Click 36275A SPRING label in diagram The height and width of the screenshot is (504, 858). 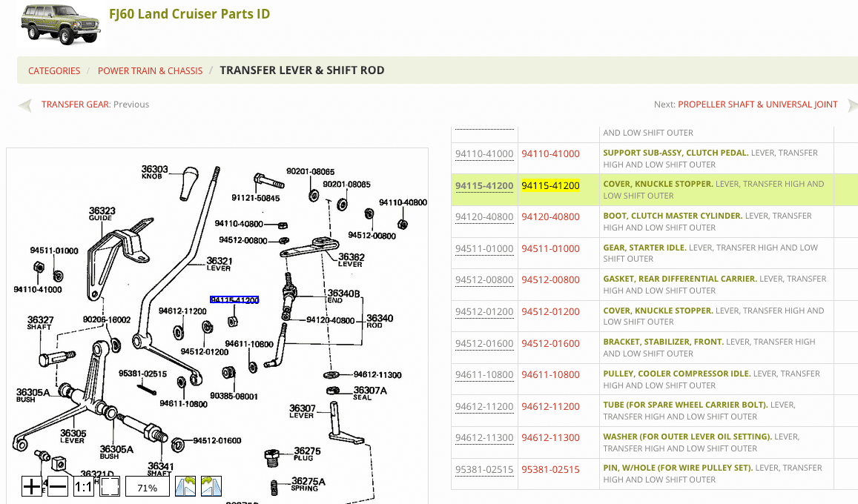pos(308,484)
